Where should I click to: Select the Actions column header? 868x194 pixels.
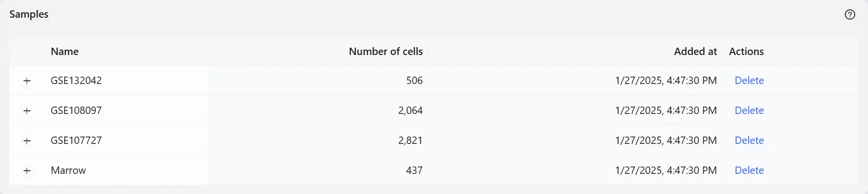point(746,52)
